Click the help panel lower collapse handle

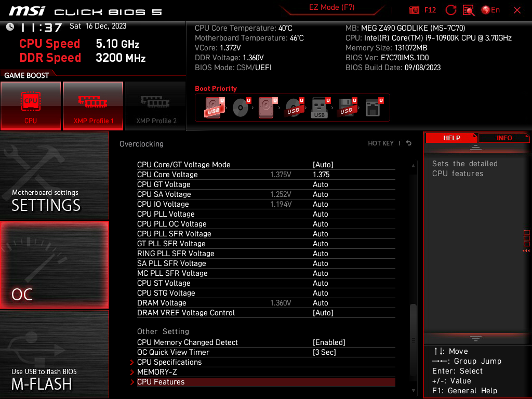pyautogui.click(x=476, y=339)
